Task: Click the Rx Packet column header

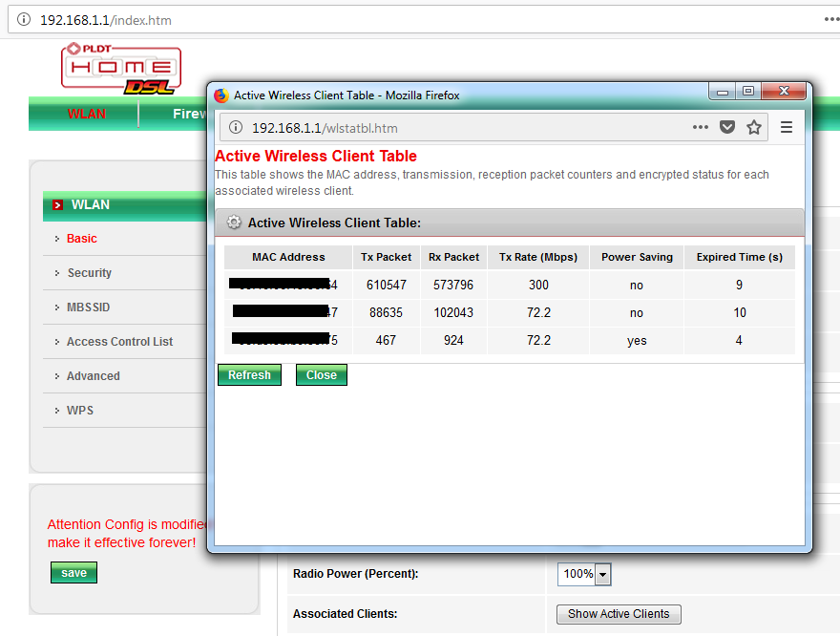Action: point(453,257)
